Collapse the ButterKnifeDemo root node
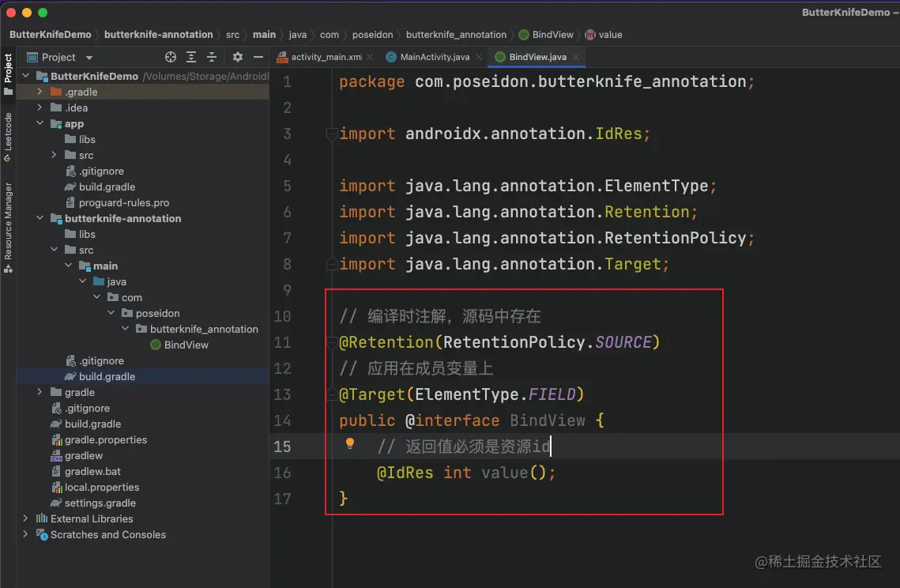900x588 pixels. pyautogui.click(x=26, y=76)
